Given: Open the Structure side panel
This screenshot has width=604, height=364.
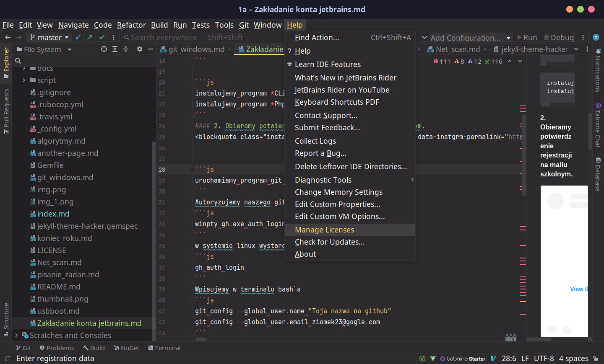Looking at the screenshot, I should click(x=6, y=320).
